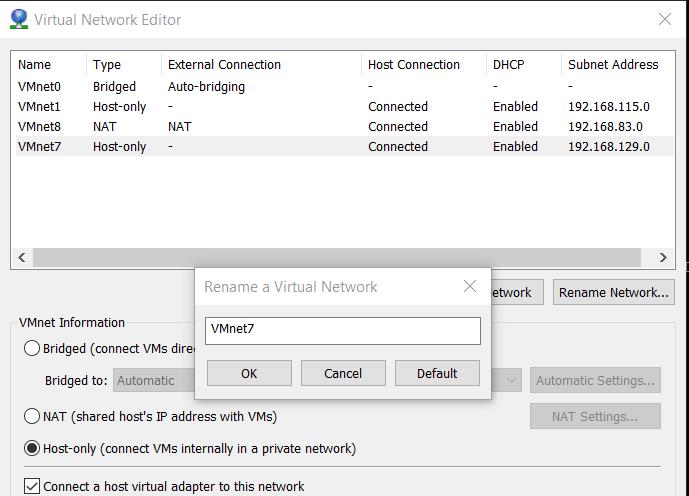Select the VMnet7 network row
689x496 pixels.
pyautogui.click(x=343, y=146)
